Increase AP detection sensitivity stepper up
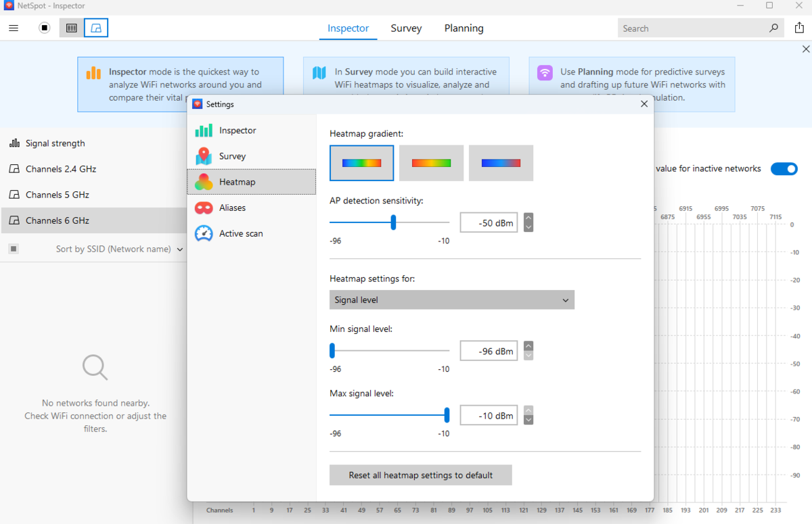The width and height of the screenshot is (812, 524). [528, 218]
